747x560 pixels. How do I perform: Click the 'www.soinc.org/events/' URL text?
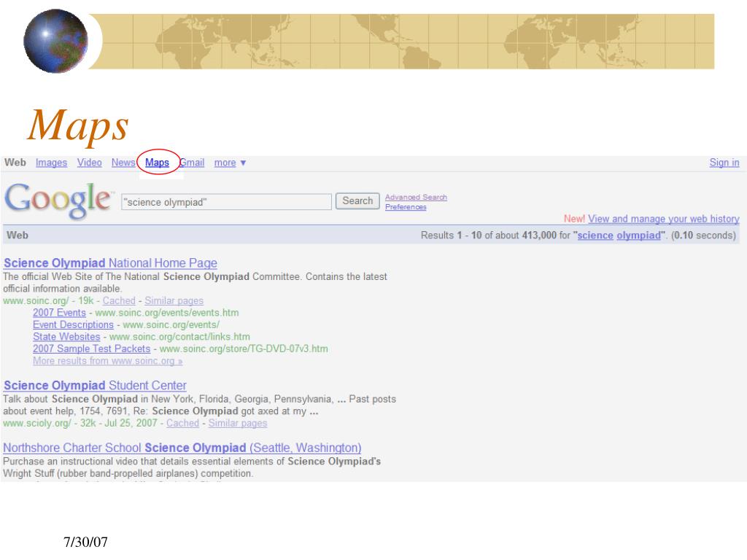(171, 324)
